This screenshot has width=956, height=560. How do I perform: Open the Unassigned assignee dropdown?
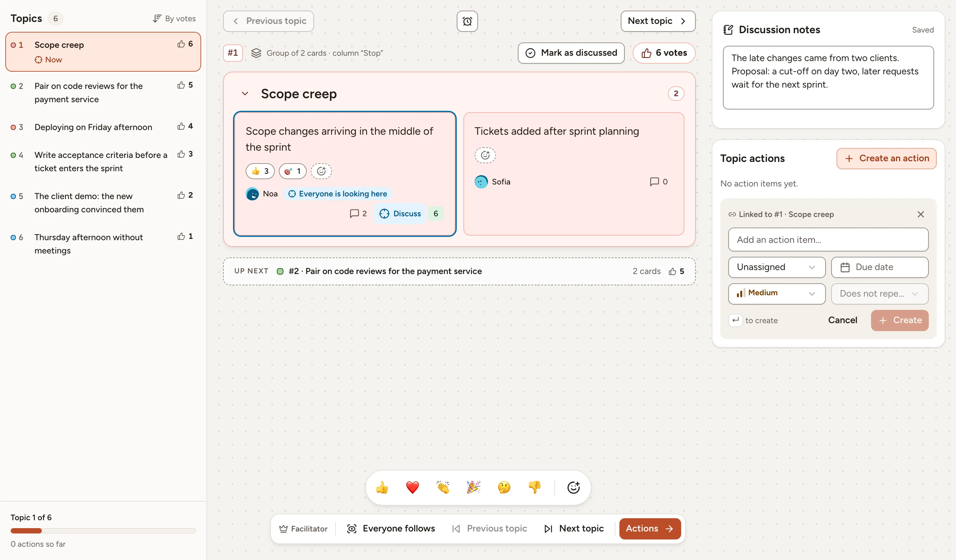(776, 267)
